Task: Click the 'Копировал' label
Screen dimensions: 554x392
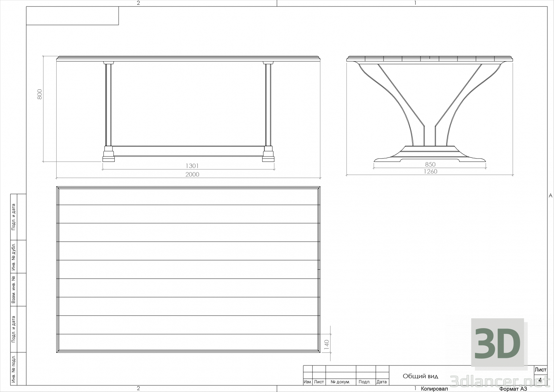Action: [434, 389]
